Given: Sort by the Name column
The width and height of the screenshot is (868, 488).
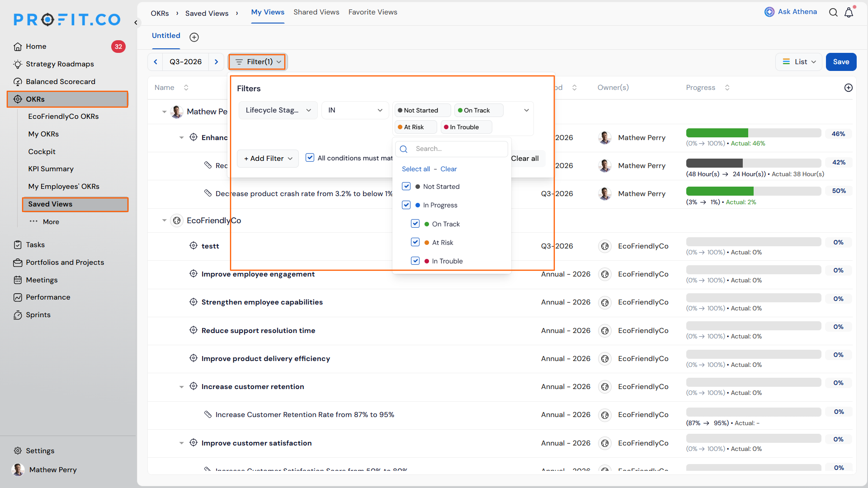Looking at the screenshot, I should (186, 88).
